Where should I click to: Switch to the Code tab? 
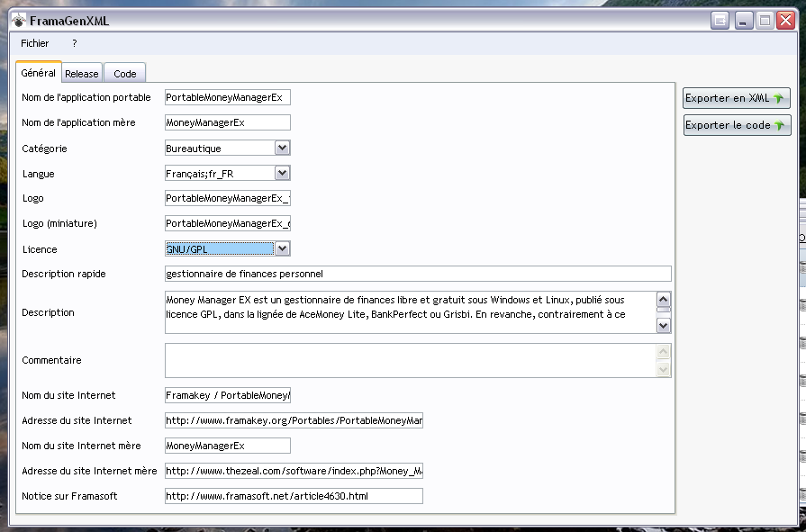[125, 74]
